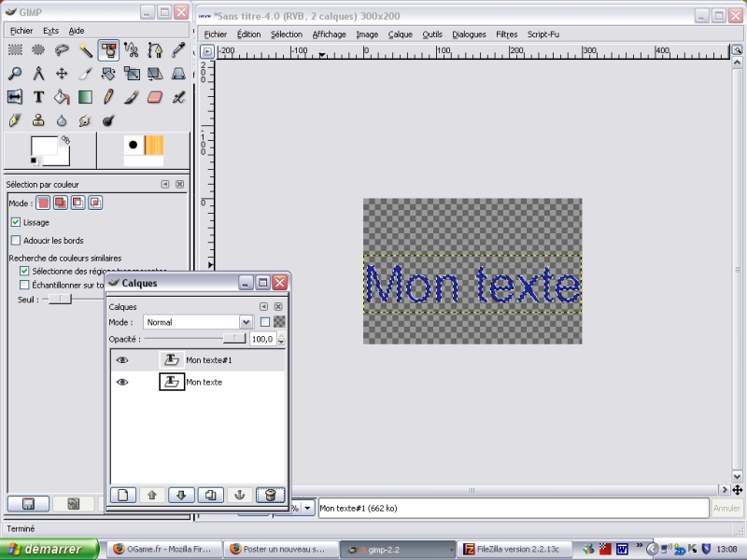The height and width of the screenshot is (560, 747).
Task: Select the Scissors selection tool
Action: [x=132, y=50]
